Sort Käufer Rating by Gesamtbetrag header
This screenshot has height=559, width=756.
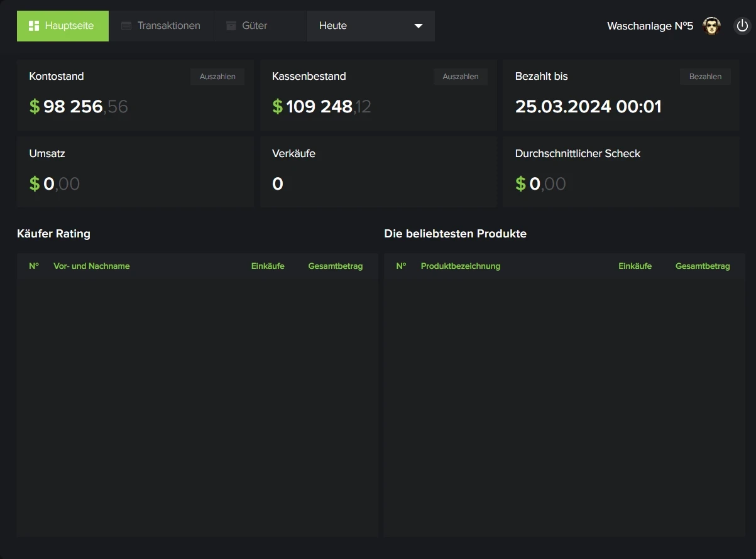(335, 266)
